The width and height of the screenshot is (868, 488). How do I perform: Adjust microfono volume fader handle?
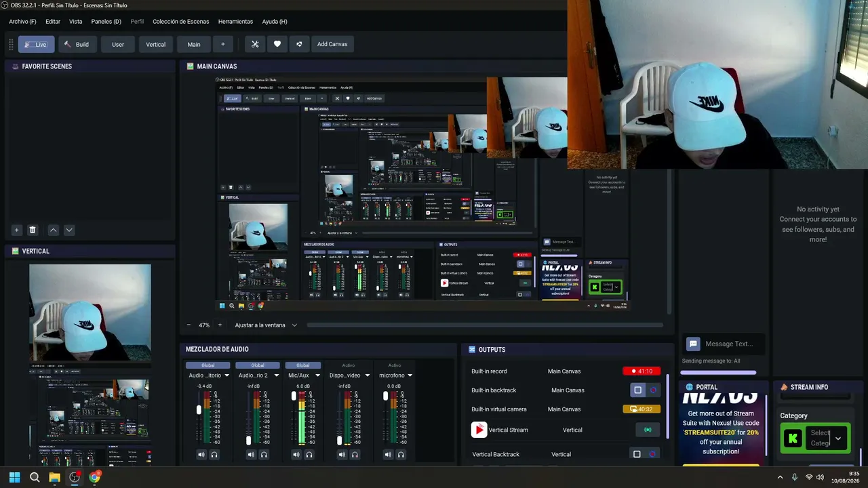point(385,396)
